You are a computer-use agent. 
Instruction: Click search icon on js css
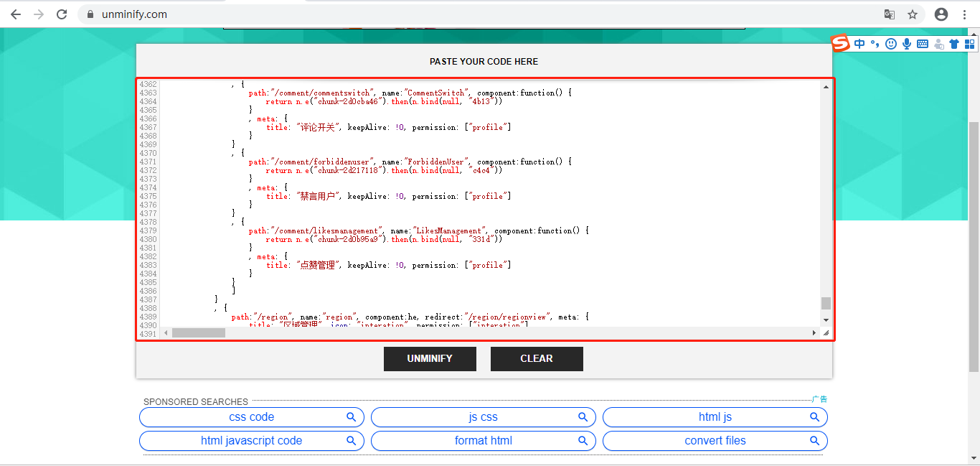(x=583, y=417)
